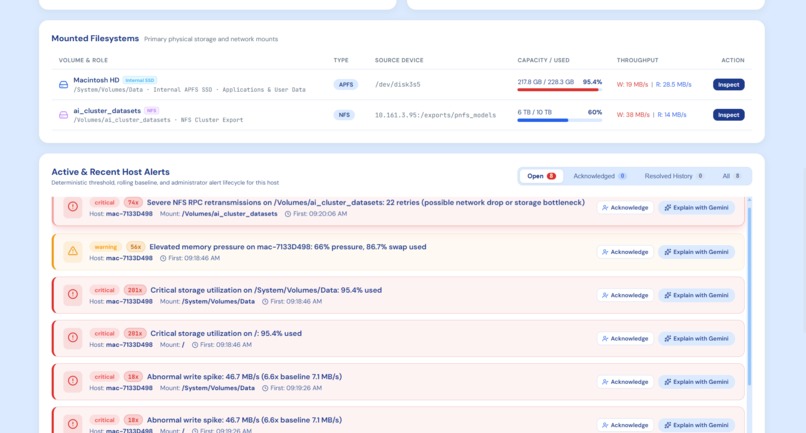
Task: Switch to the Acknowledged alerts tab
Action: [599, 176]
